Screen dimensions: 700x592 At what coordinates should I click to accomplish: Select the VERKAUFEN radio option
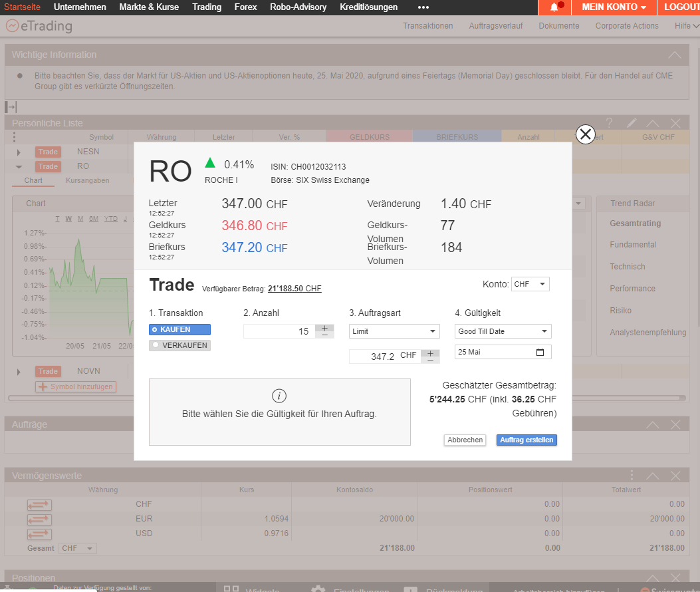(179, 345)
